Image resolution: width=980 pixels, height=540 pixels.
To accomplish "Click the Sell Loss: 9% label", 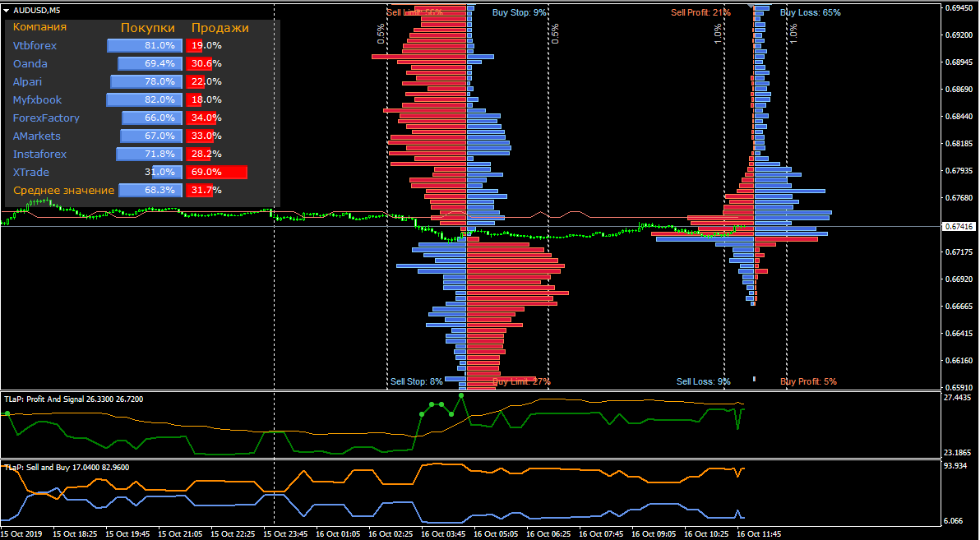I will click(x=703, y=381).
